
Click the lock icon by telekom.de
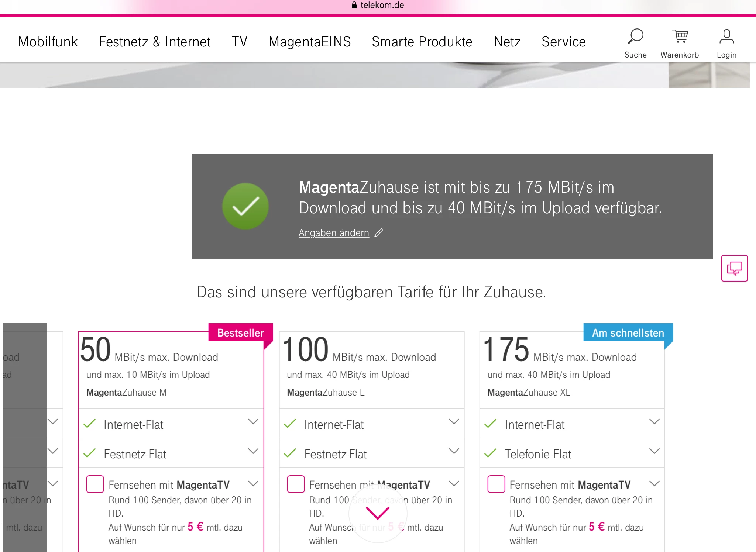coord(354,5)
